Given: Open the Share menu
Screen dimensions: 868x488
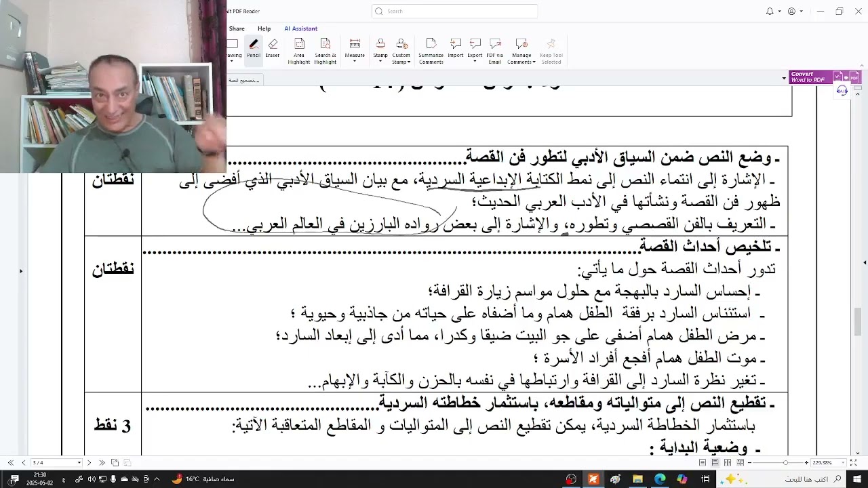Looking at the screenshot, I should (237, 28).
